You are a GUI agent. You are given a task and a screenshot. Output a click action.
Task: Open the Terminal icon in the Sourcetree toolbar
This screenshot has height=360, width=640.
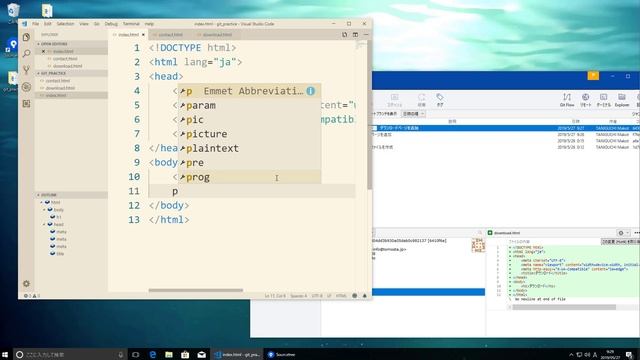[603, 100]
